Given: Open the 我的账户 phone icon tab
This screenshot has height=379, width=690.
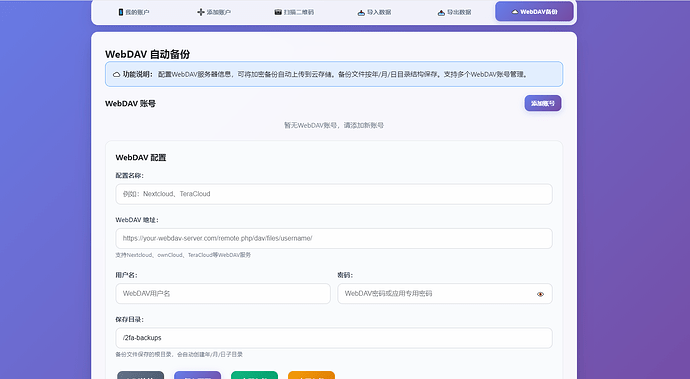Looking at the screenshot, I should (x=121, y=12).
